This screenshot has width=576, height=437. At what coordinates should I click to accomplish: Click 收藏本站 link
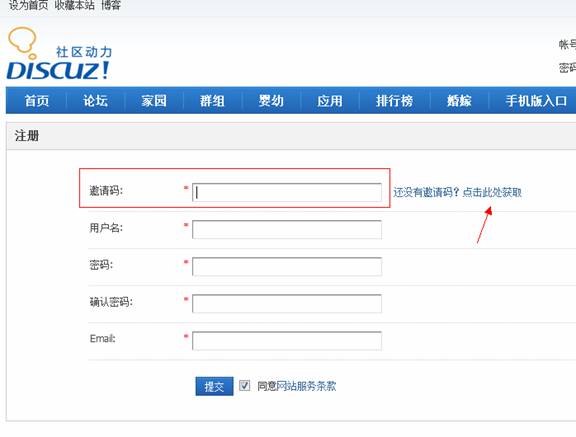(74, 5)
